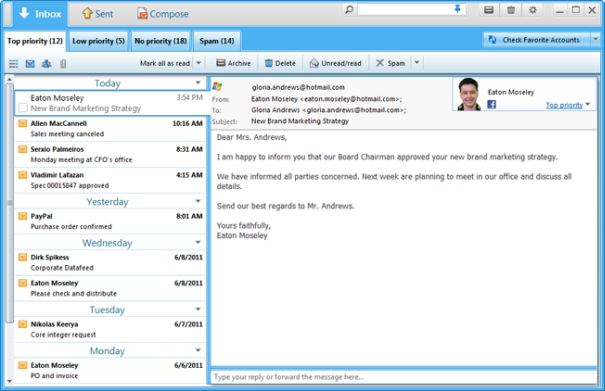Click the contacts people icon in toolbar
This screenshot has width=605, height=391.
point(46,64)
